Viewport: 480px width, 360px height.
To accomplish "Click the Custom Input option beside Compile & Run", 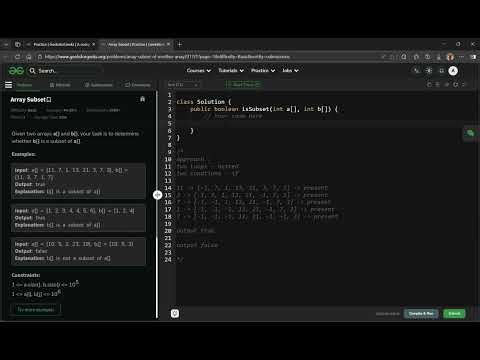I will tap(388, 314).
